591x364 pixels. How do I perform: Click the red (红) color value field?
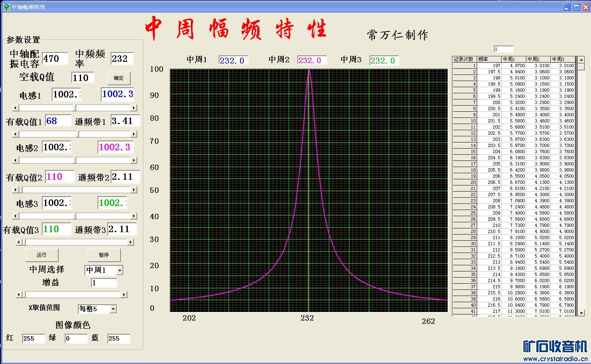click(x=33, y=339)
